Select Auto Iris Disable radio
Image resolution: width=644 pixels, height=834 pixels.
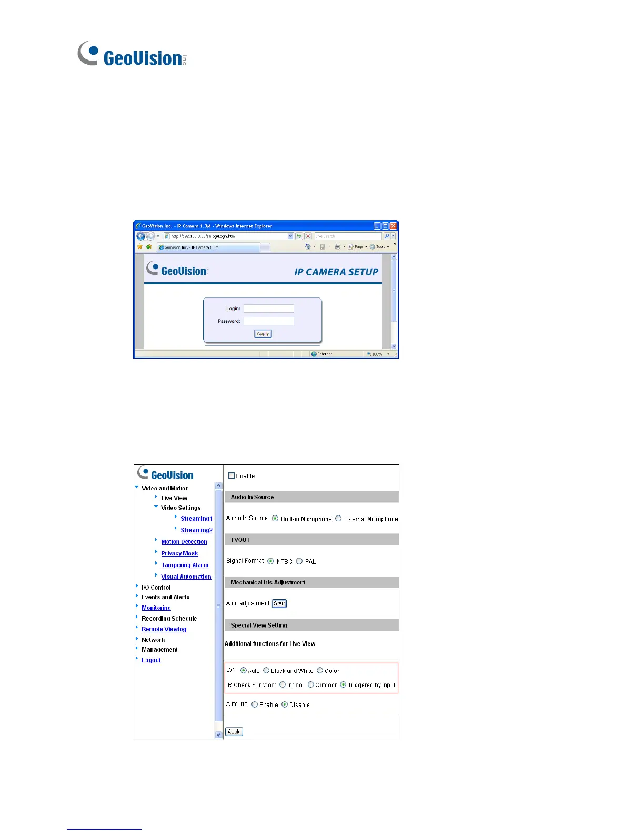pyautogui.click(x=285, y=704)
